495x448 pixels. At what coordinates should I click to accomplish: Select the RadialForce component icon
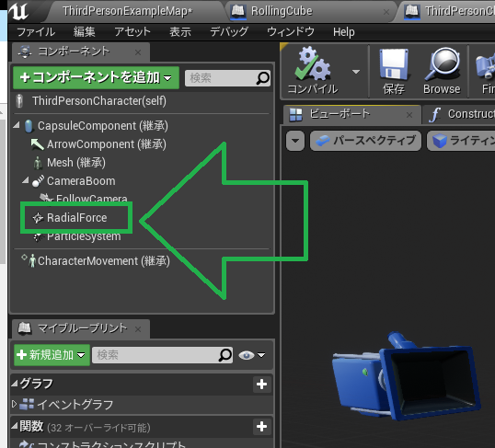[38, 218]
